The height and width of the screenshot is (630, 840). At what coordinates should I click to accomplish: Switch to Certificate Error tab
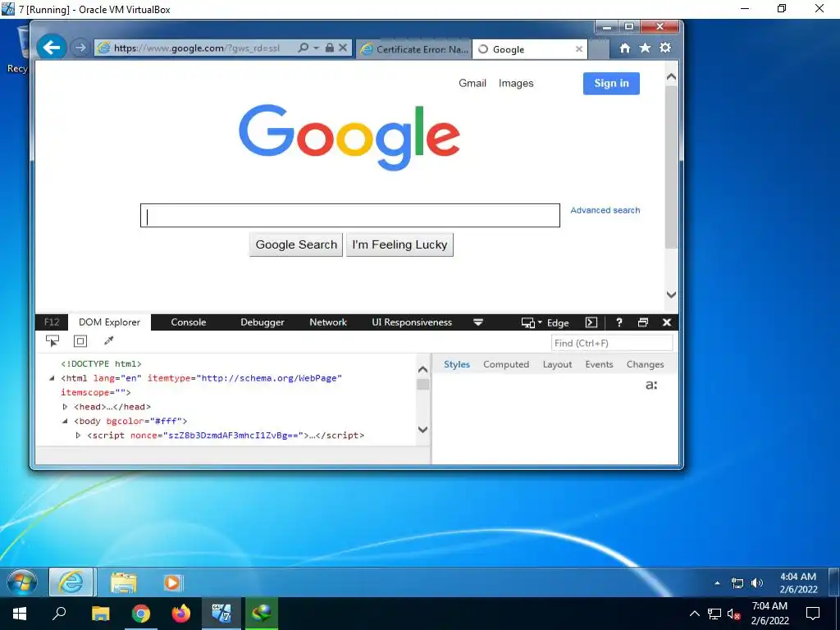click(414, 49)
